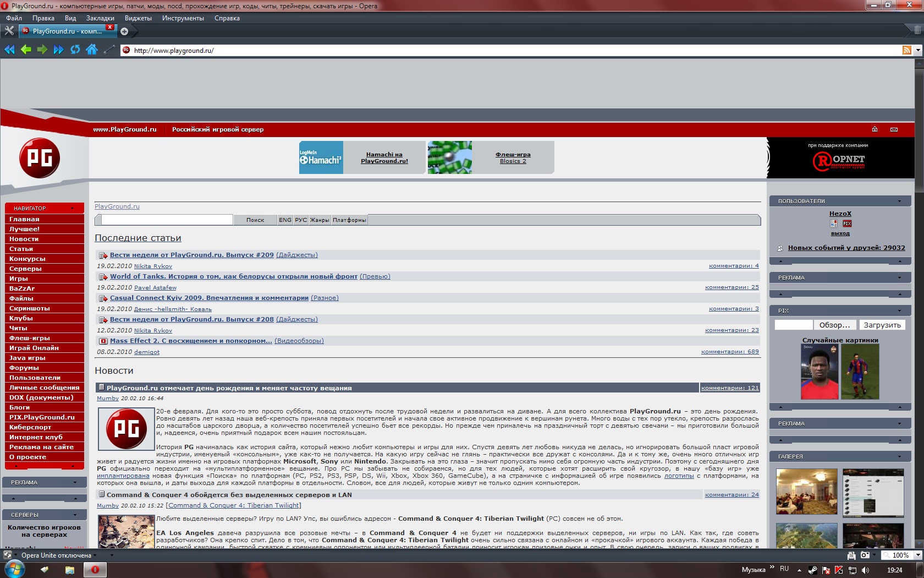The width and height of the screenshot is (924, 578).
Task: Open the red PIX icon under HezoX
Action: (x=847, y=223)
